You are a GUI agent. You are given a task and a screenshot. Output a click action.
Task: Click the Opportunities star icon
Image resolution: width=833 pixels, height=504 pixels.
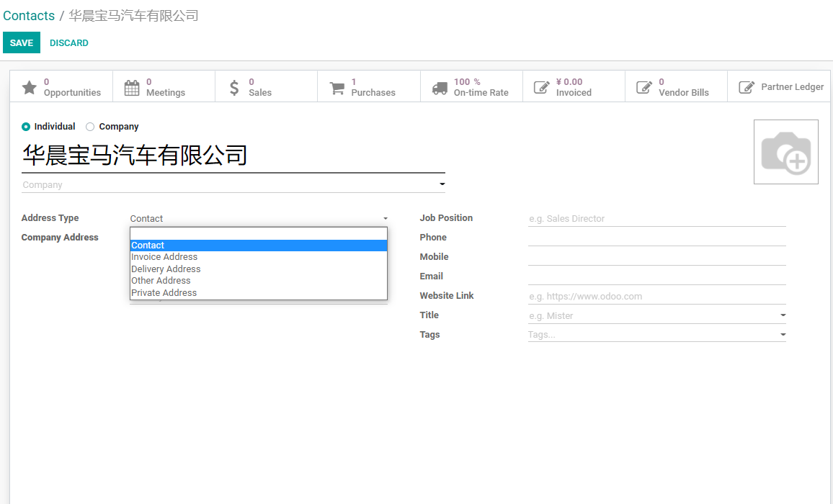pyautogui.click(x=30, y=87)
